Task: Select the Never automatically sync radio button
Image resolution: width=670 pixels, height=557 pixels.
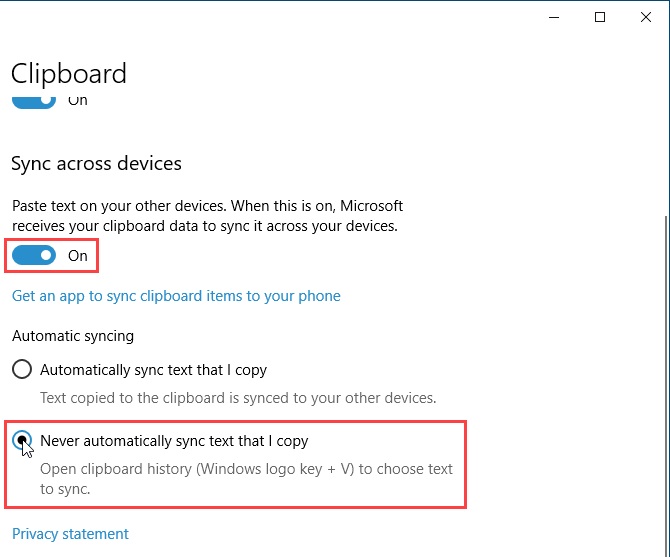Action: point(22,440)
